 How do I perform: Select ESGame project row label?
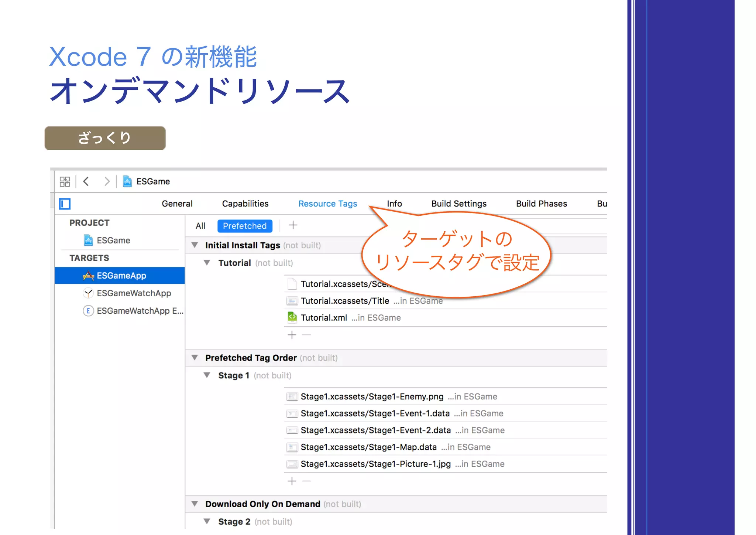point(113,241)
